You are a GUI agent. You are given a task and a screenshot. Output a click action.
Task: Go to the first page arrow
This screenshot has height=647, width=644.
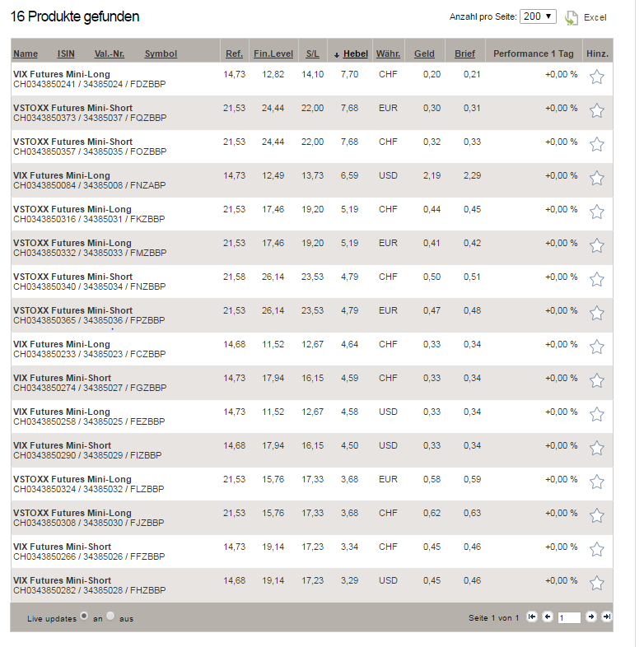click(532, 617)
